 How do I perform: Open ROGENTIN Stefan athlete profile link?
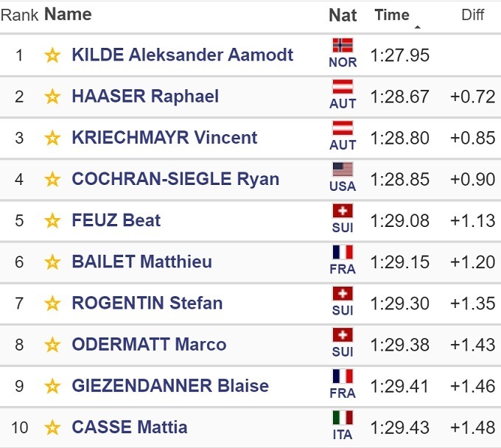point(147,303)
